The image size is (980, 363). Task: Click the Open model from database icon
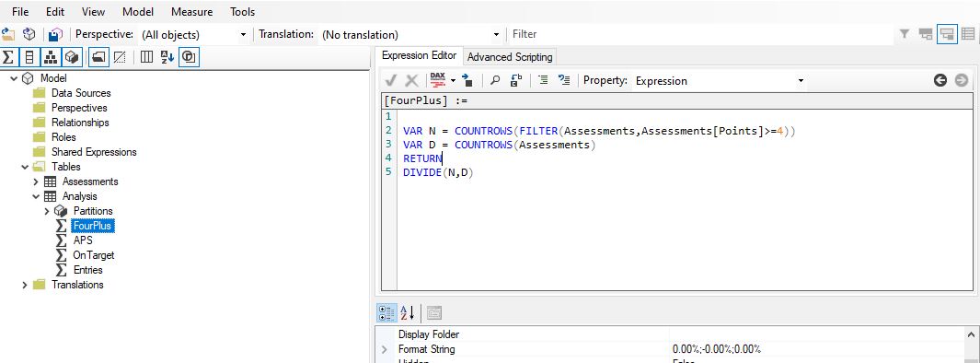click(x=29, y=34)
